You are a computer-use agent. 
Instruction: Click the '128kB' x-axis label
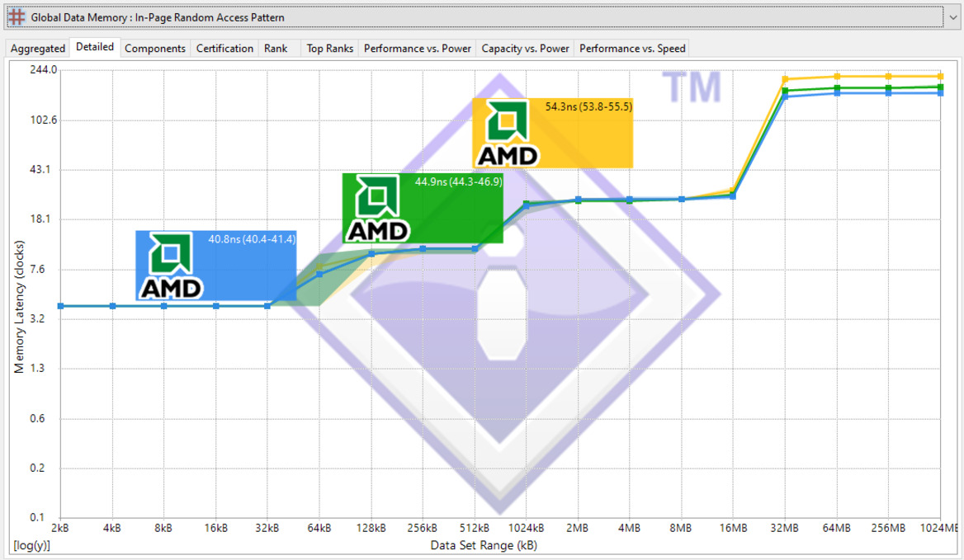point(371,528)
